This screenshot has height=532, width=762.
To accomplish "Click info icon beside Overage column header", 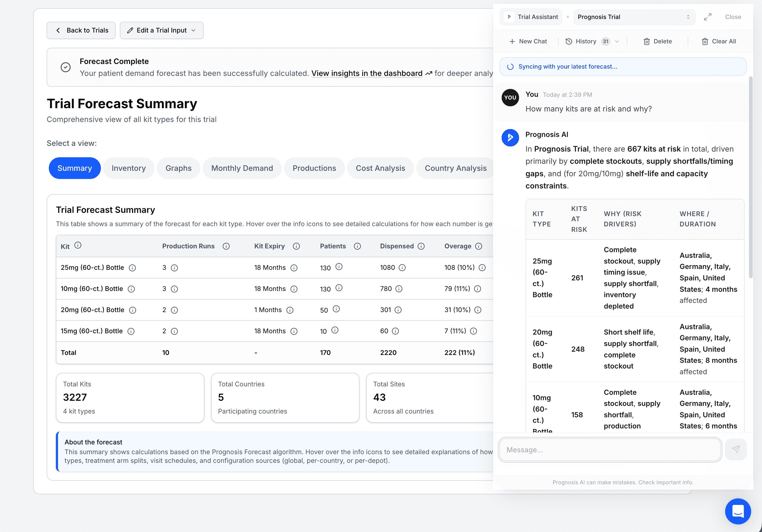I will tap(479, 246).
